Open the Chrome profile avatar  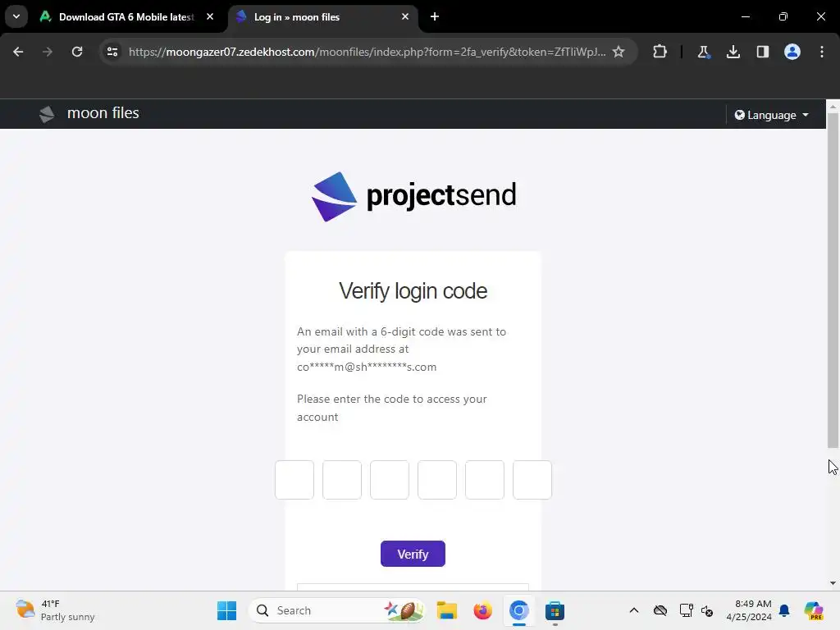pyautogui.click(x=792, y=52)
